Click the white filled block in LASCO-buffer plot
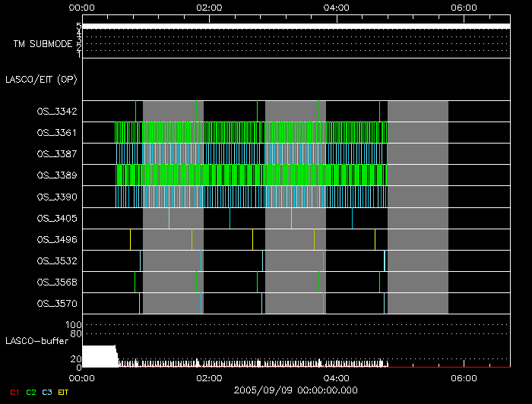 (x=98, y=355)
